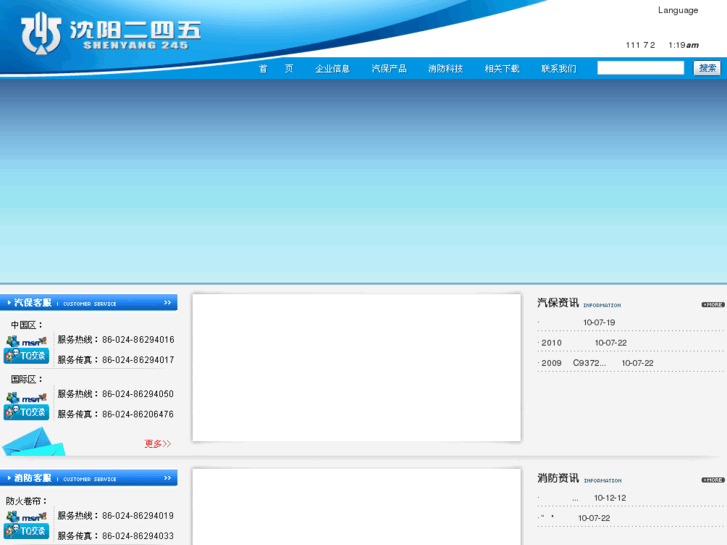Image resolution: width=727 pixels, height=545 pixels.
Task: Click the 消防资讯 section heading
Action: coord(558,478)
